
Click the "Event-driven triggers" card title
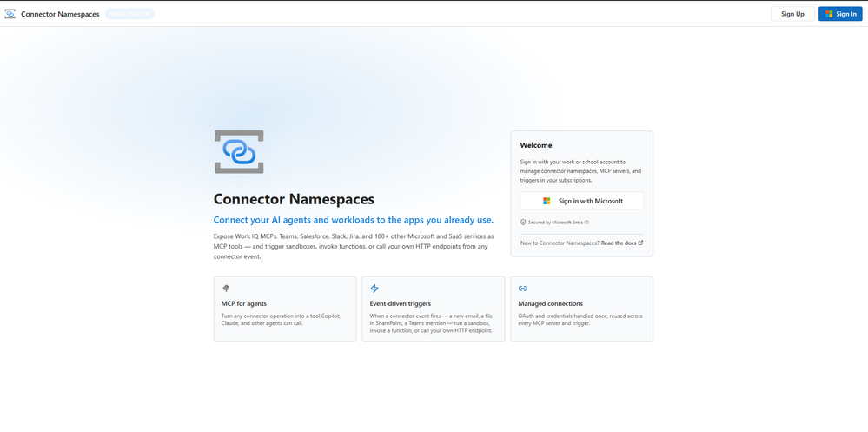coord(401,303)
